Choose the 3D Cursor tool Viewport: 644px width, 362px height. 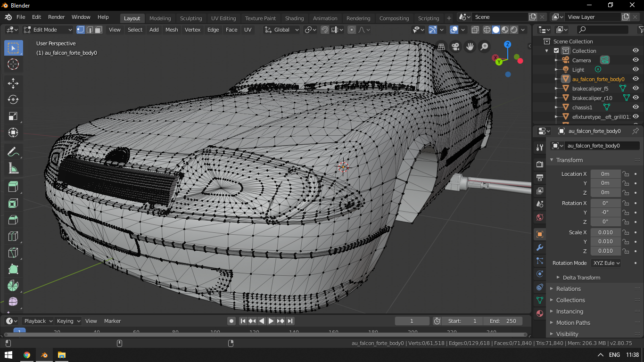click(13, 65)
